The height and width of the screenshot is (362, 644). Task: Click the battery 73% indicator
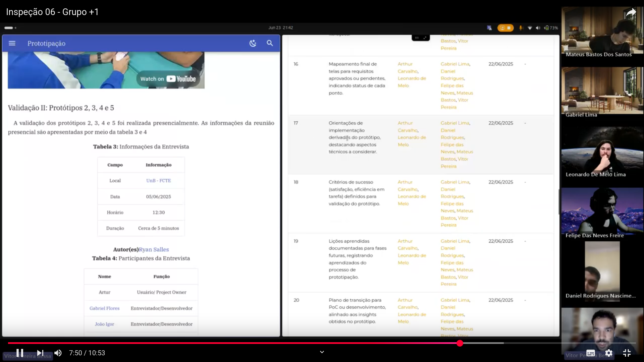pos(551,28)
